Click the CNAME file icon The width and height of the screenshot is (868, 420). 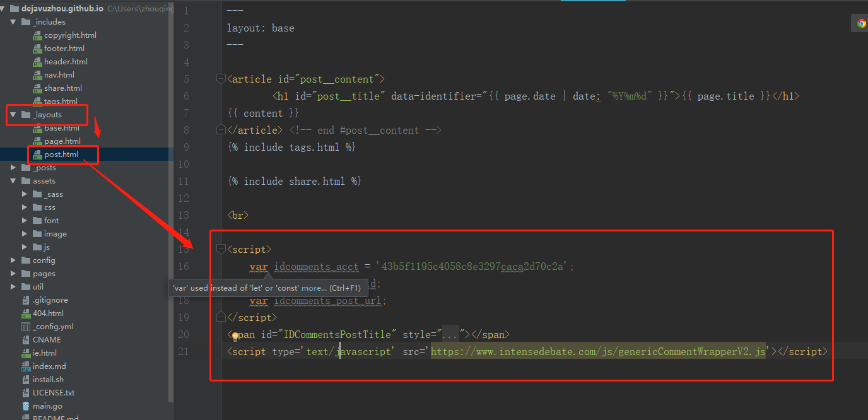[26, 340]
